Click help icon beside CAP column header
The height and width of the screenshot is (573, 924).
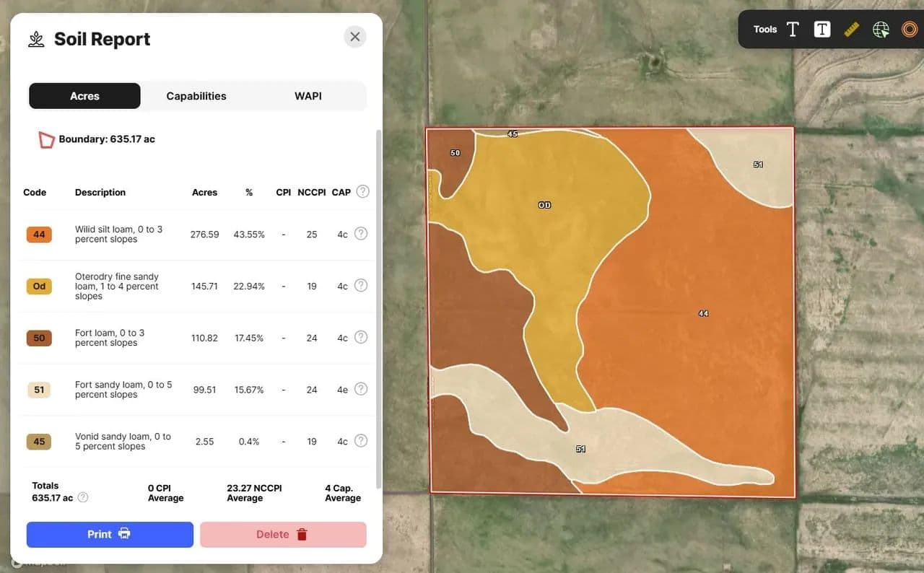(363, 192)
